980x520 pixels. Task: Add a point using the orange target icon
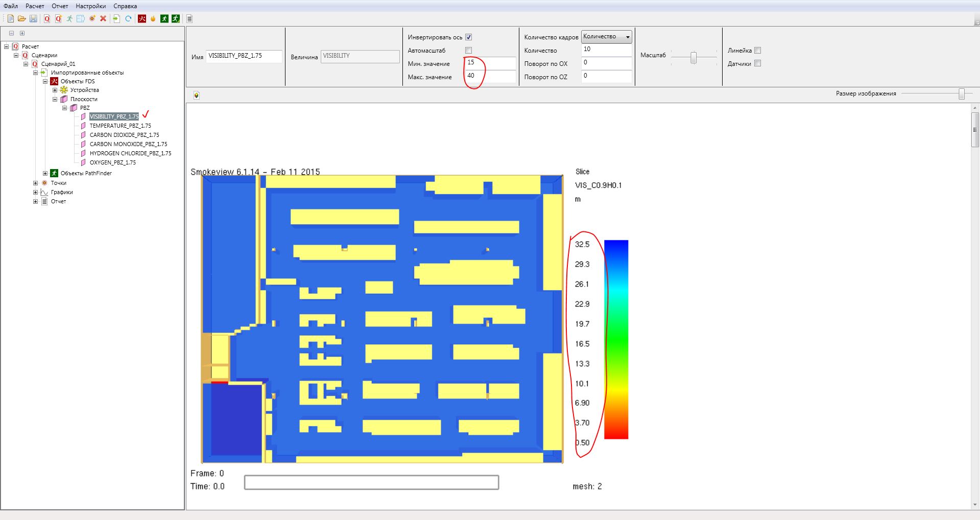pos(92,19)
